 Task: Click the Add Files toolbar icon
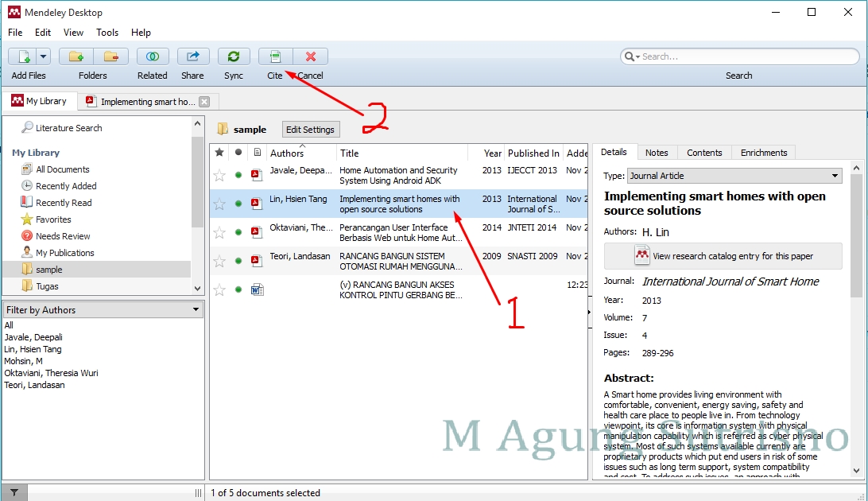coord(23,56)
